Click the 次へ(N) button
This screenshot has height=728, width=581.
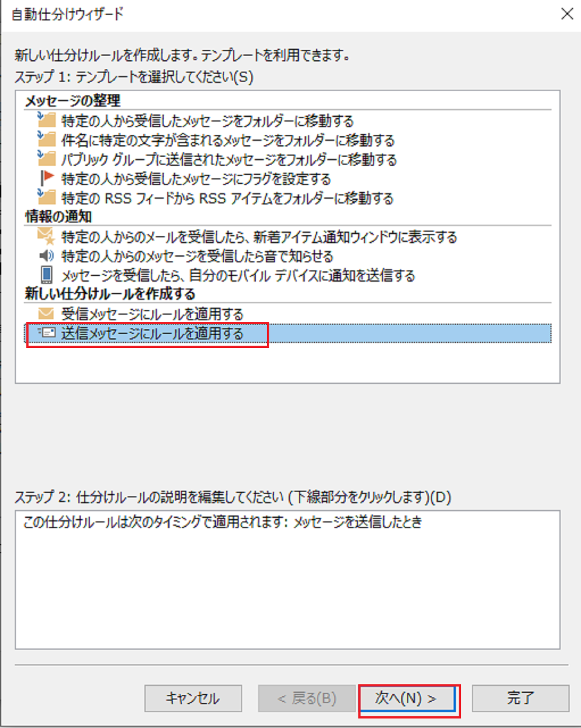tap(406, 698)
